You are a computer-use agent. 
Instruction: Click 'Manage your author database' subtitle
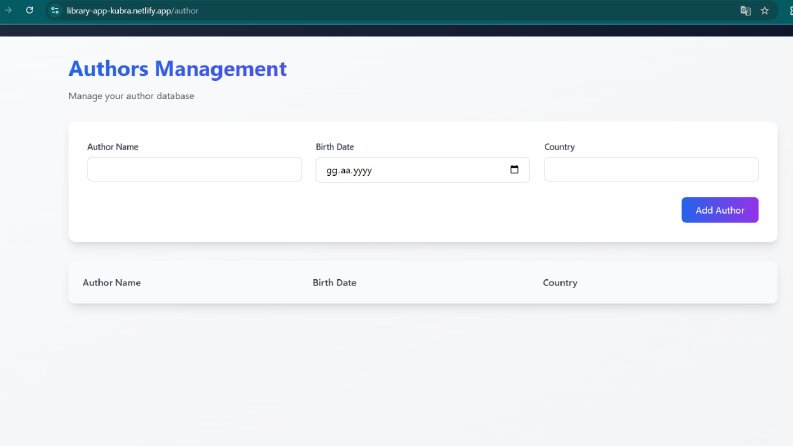131,96
